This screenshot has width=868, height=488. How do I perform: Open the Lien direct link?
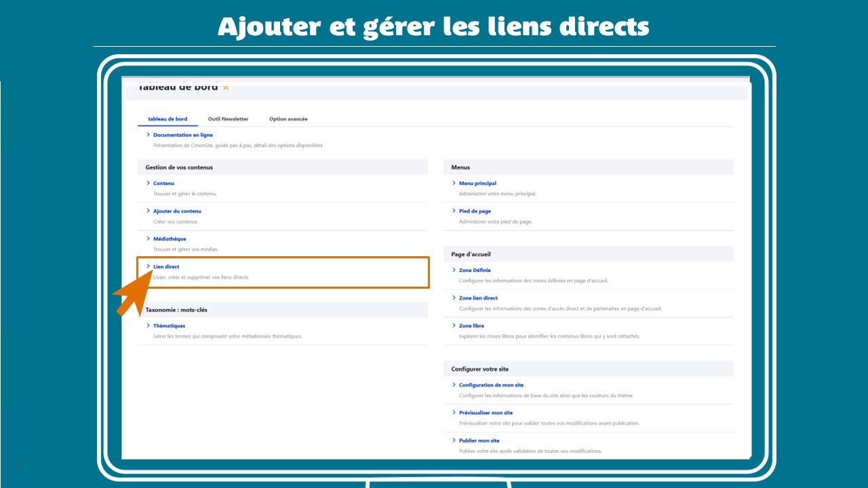point(166,267)
